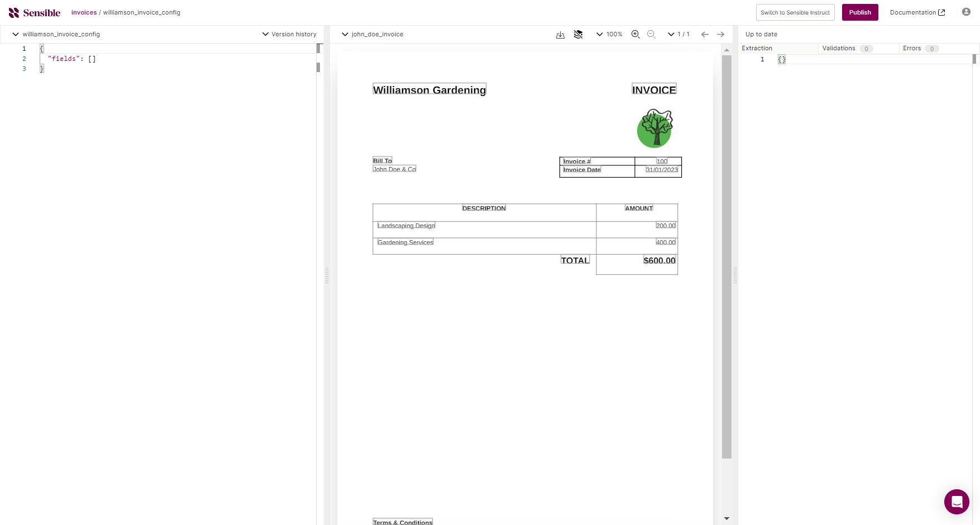The image size is (980, 525).
Task: Open the 1 / 1 page selector dropdown
Action: coord(678,34)
